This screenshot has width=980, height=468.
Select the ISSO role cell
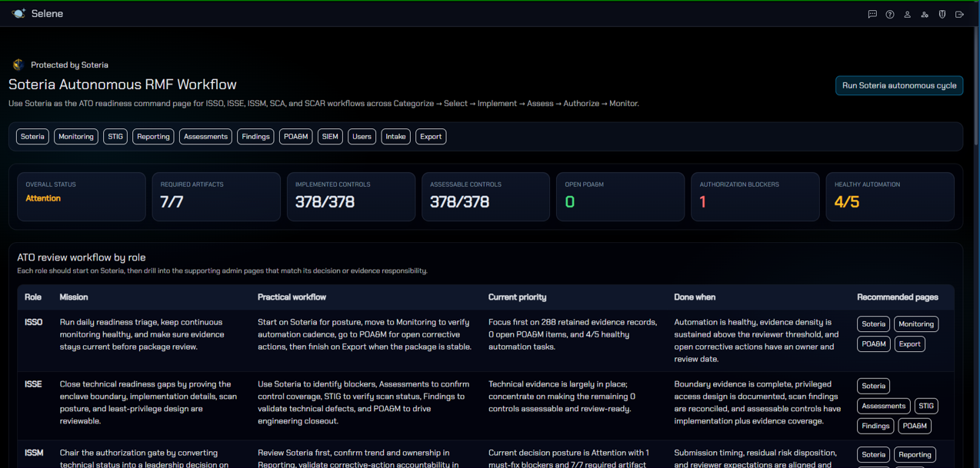34,323
